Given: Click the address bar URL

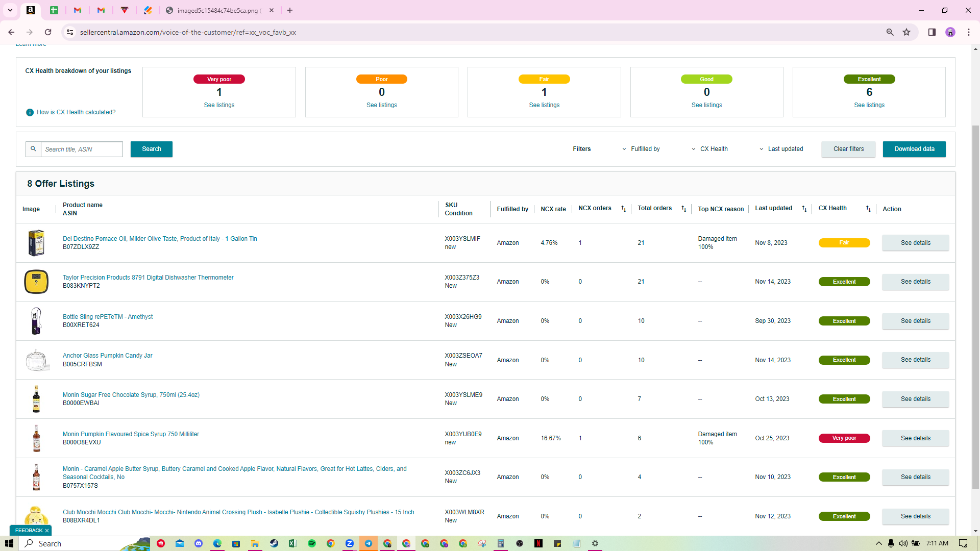Looking at the screenshot, I should (188, 32).
